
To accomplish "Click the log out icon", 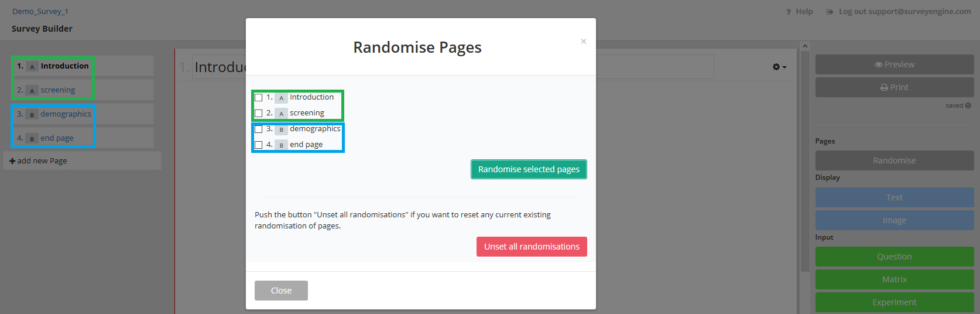I will tap(830, 12).
